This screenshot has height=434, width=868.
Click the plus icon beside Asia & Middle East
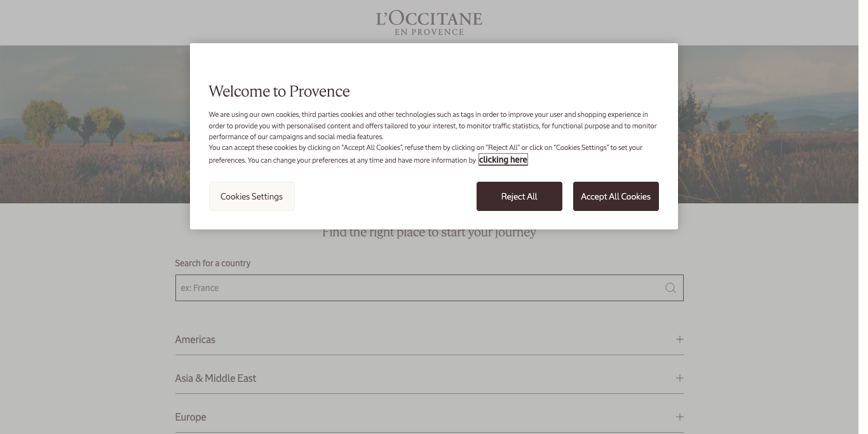(679, 378)
